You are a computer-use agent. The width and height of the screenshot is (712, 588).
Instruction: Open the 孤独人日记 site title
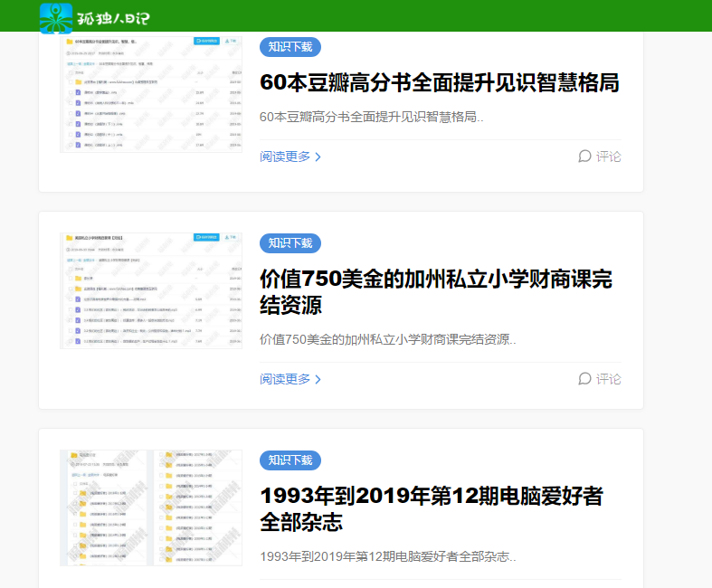(x=113, y=19)
